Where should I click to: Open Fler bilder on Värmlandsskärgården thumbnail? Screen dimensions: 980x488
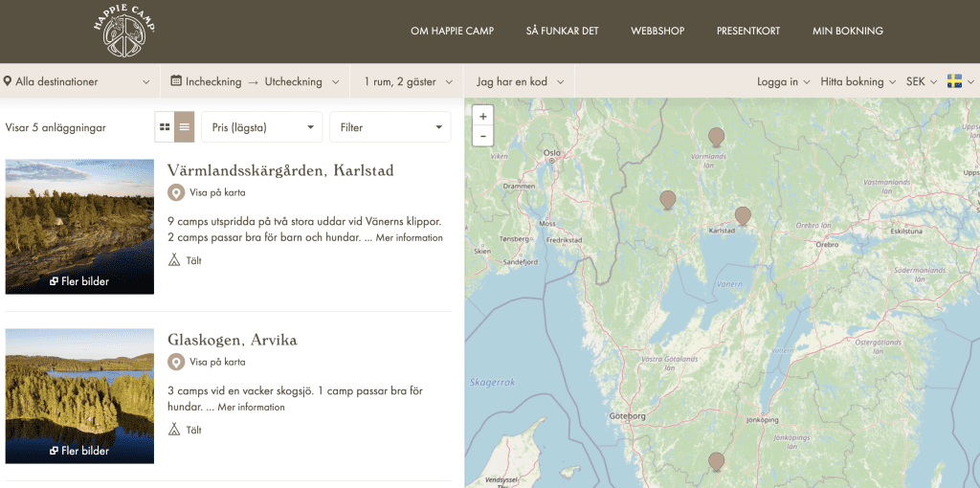pyautogui.click(x=79, y=281)
